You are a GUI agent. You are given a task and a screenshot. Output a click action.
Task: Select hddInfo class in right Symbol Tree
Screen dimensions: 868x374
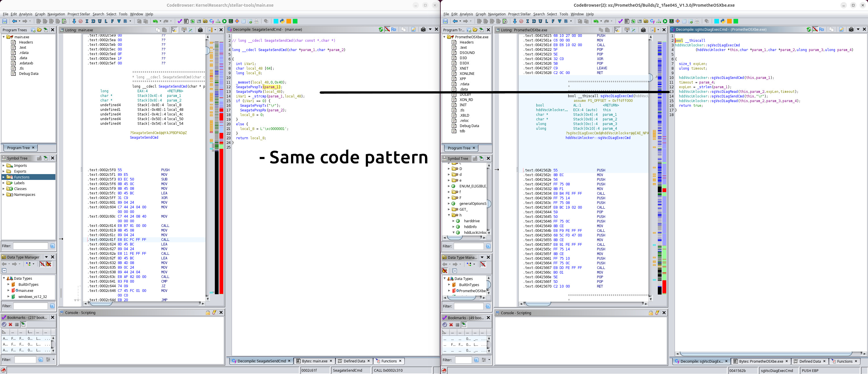tap(470, 227)
